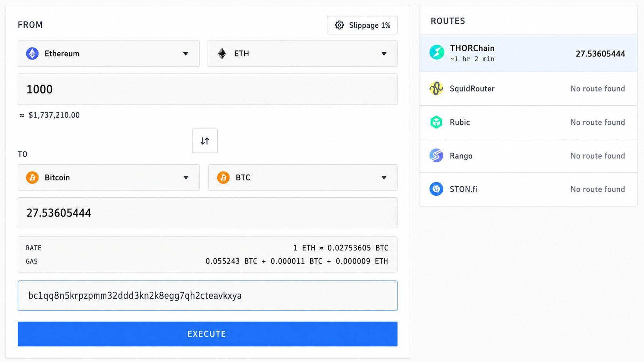
Task: Select the STON.fi route row
Action: pos(528,189)
